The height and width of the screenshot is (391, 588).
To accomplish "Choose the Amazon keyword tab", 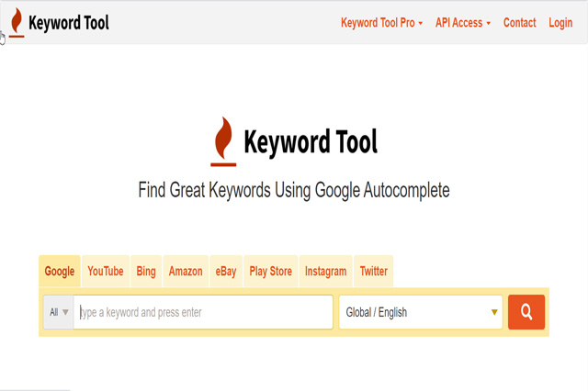I will [x=186, y=272].
